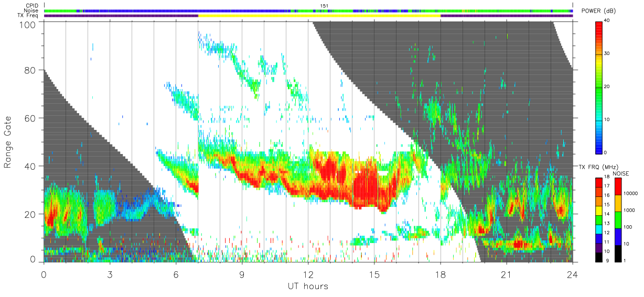The height and width of the screenshot is (297, 644).
Task: Click the purple TX Freq strip before 7 UT
Action: [x=121, y=16]
